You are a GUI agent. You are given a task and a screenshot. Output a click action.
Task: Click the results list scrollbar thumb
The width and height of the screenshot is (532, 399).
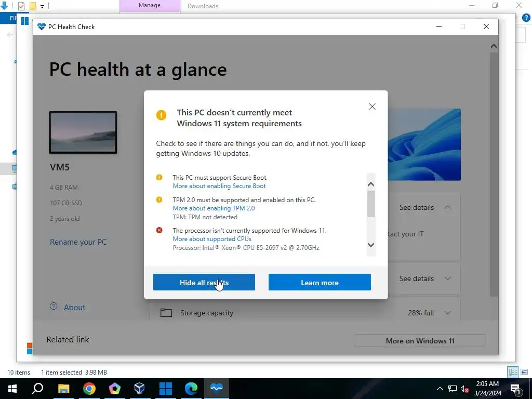point(371,204)
